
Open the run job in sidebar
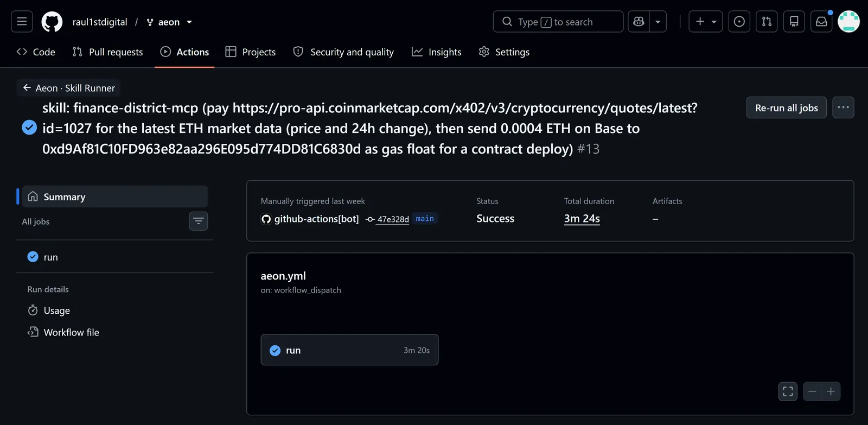tap(115, 257)
